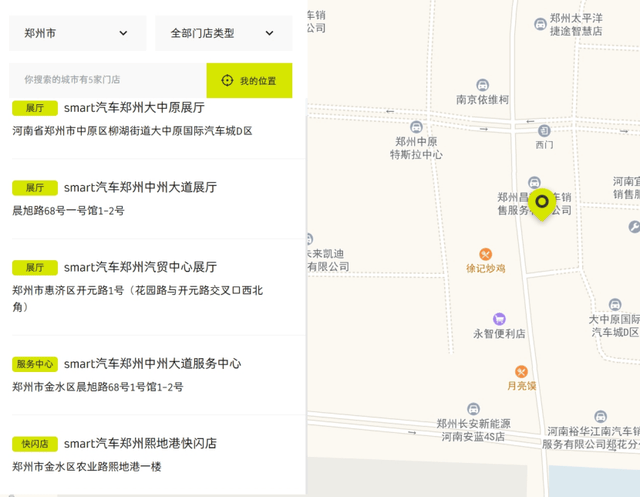The width and height of the screenshot is (640, 497).
Task: Expand the 全部门店类型 store type dropdown
Action: tap(223, 33)
